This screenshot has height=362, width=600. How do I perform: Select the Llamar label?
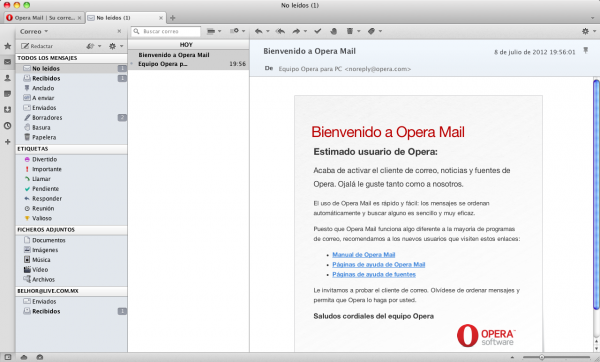click(71, 179)
